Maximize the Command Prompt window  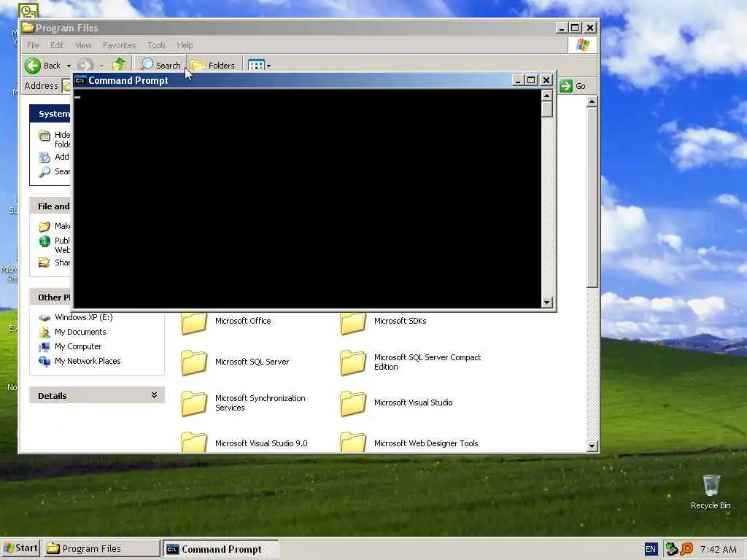(x=532, y=80)
